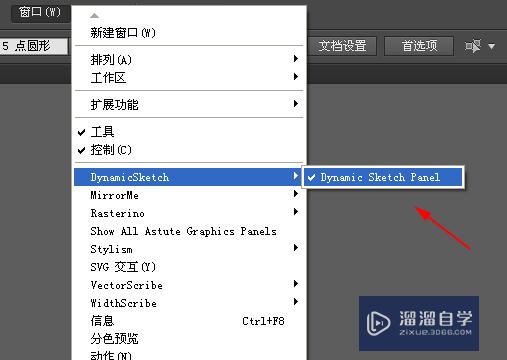
Task: Select the SVG 交互(Y) menu entry
Action: (x=189, y=267)
